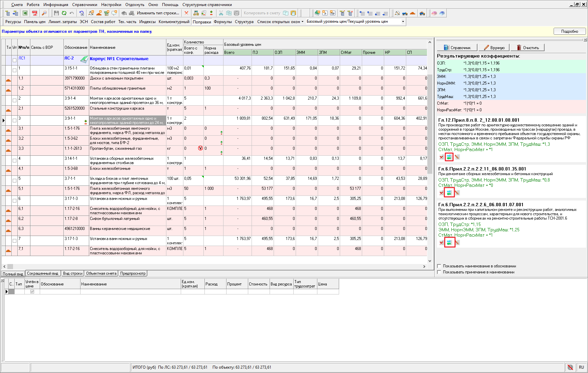This screenshot has width=588, height=373.
Task: Click the Excel export icon in toolbar
Action: coord(25,13)
